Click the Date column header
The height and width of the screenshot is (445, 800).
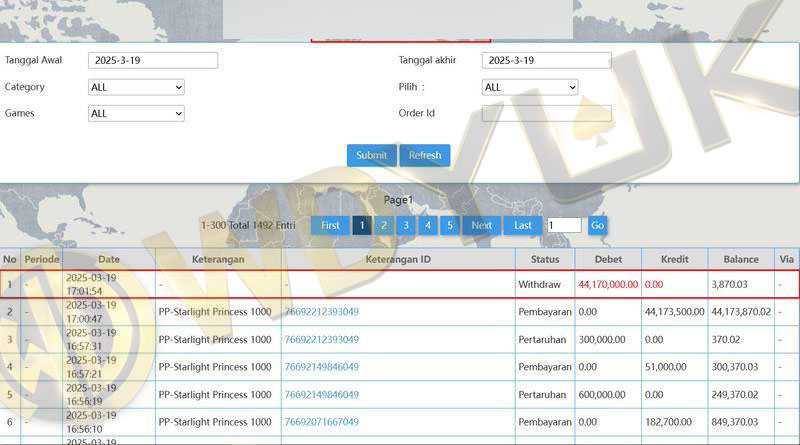[x=109, y=259]
